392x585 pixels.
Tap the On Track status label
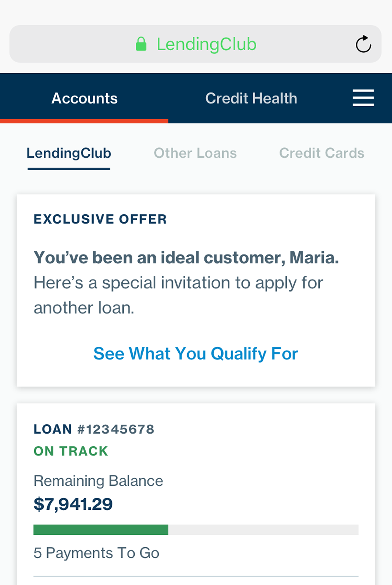tap(71, 451)
